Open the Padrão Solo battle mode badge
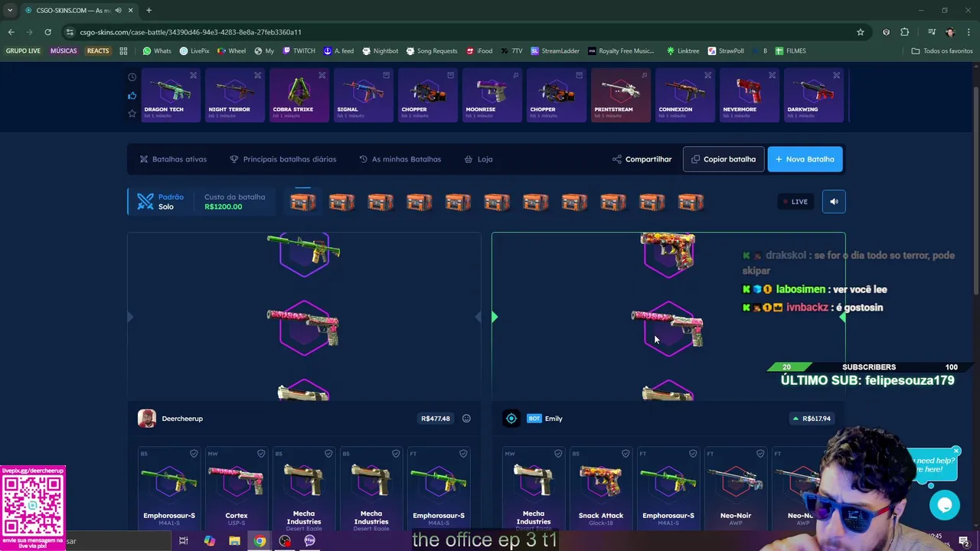This screenshot has height=551, width=980. [161, 201]
